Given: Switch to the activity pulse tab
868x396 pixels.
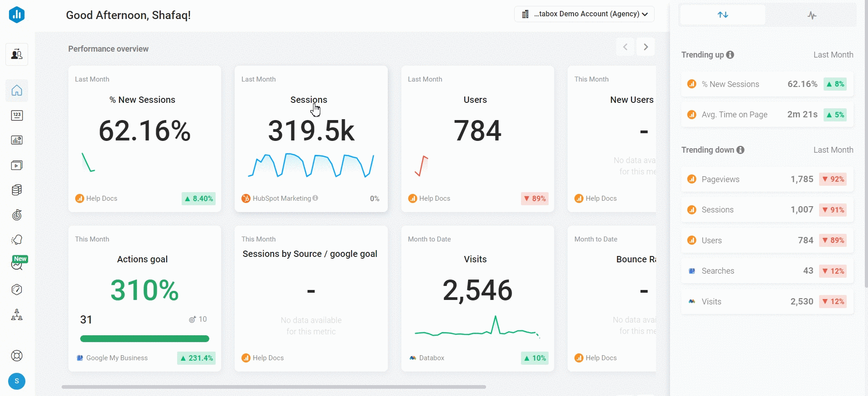Looking at the screenshot, I should coord(812,15).
